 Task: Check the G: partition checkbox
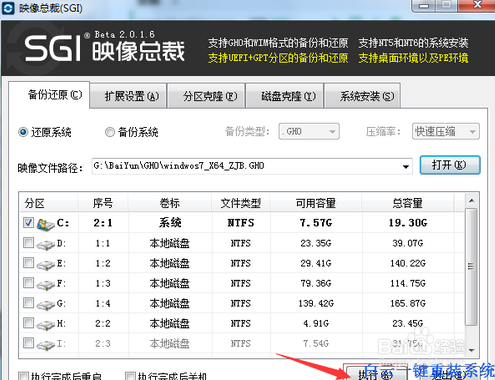(x=29, y=303)
